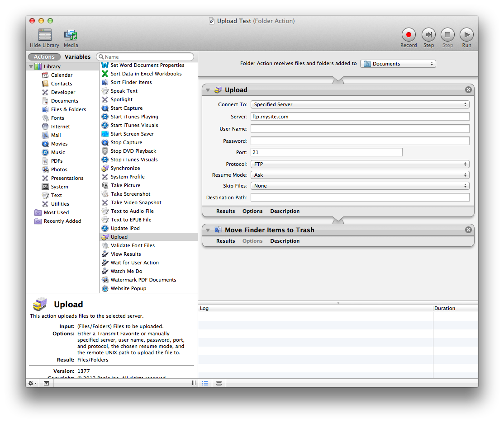Viewport: 504px width, 423px height.
Task: Show Results of Move Finder Items to Trash
Action: pyautogui.click(x=225, y=241)
